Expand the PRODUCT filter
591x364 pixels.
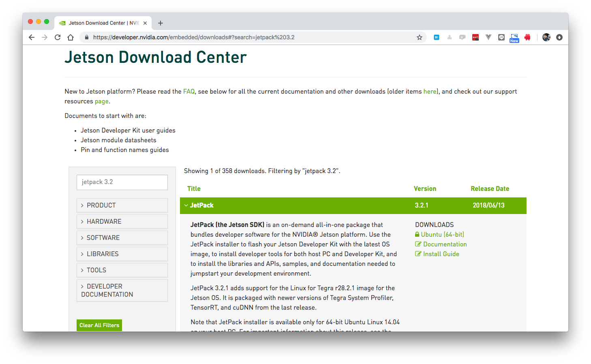pyautogui.click(x=122, y=205)
